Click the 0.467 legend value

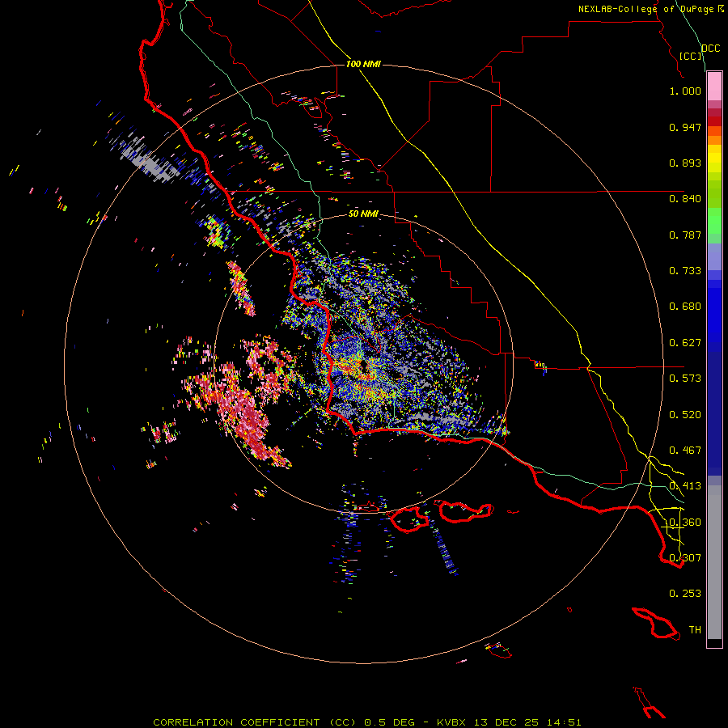685,451
